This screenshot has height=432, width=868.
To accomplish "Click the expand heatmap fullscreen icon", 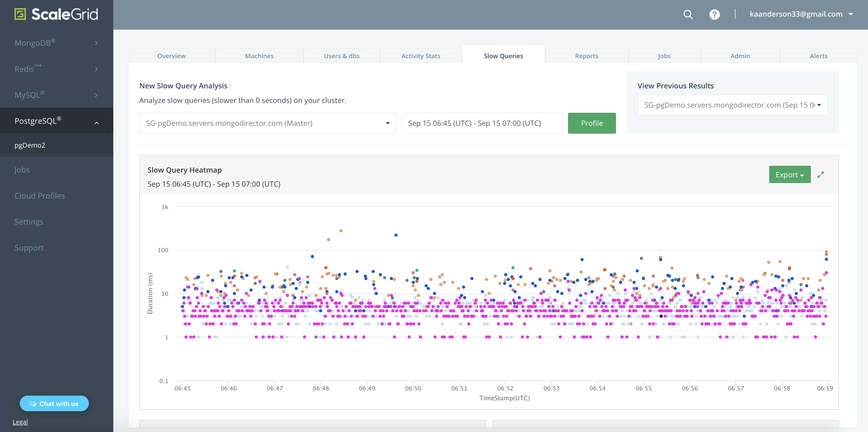I will (x=821, y=174).
